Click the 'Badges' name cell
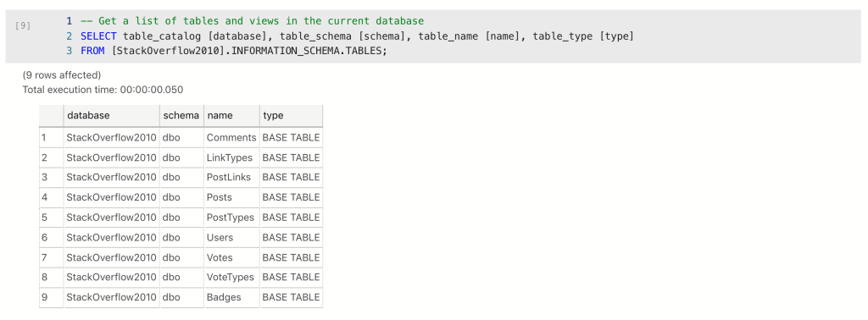 click(x=231, y=297)
